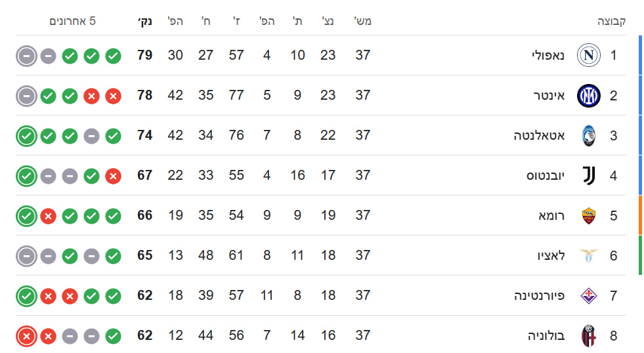Click the Fiorentina purple crest
Image resolution: width=644 pixels, height=353 pixels.
click(x=589, y=296)
